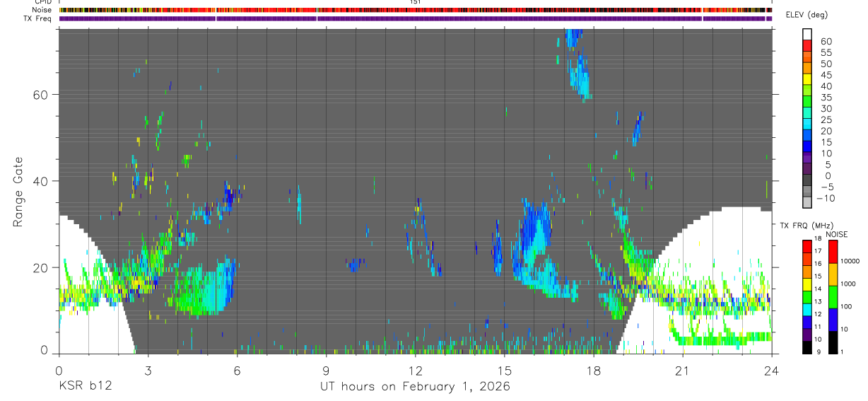868x401 pixels.
Task: Select the green TX FRQ swatch beside 13
Action: click(x=807, y=297)
